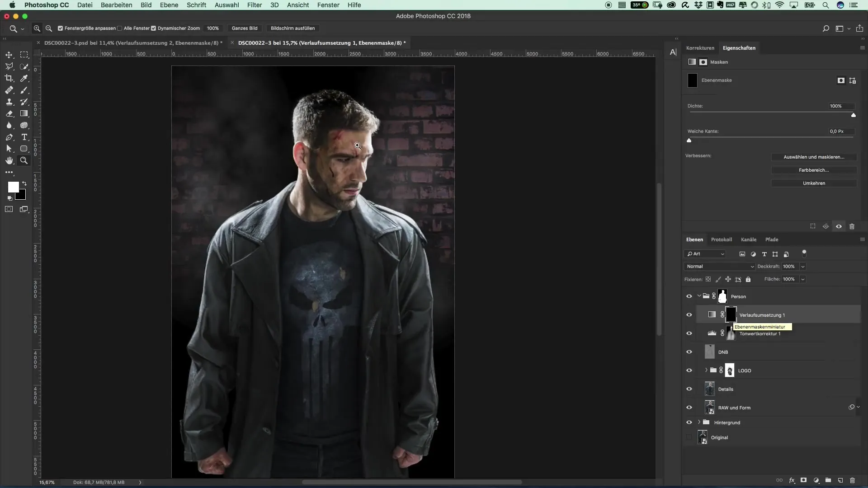Hide the Person group
Viewport: 868px width, 488px height.
tap(689, 296)
